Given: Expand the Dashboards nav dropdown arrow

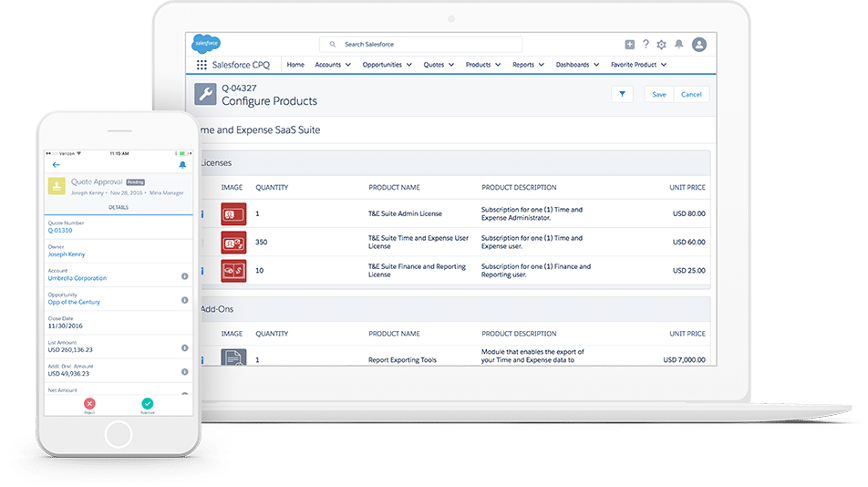Looking at the screenshot, I should point(596,65).
